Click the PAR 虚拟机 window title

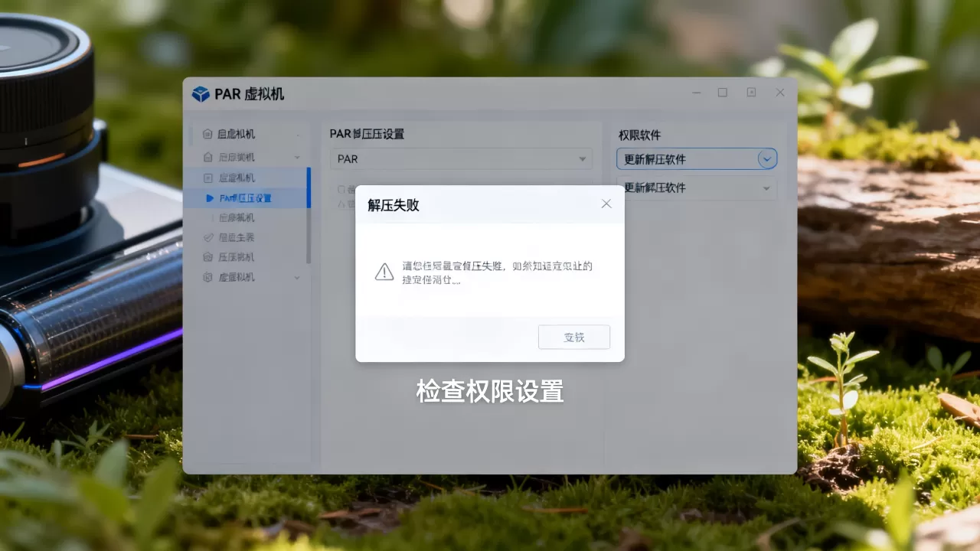[249, 93]
